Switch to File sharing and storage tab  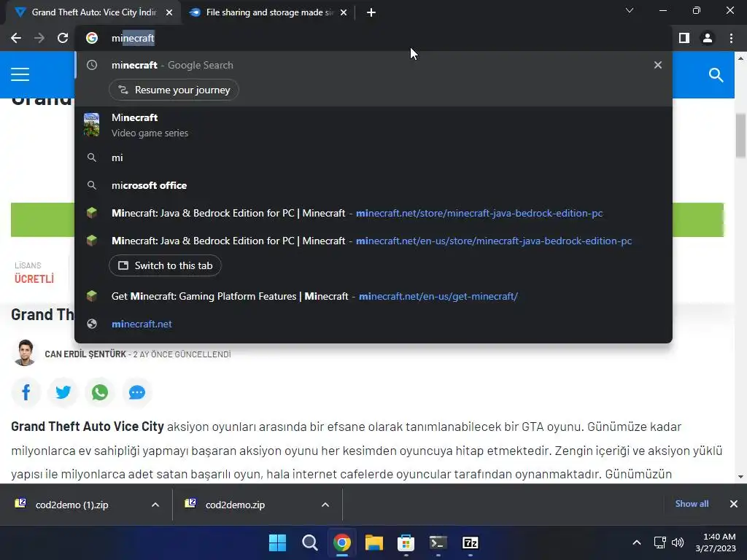click(x=268, y=12)
